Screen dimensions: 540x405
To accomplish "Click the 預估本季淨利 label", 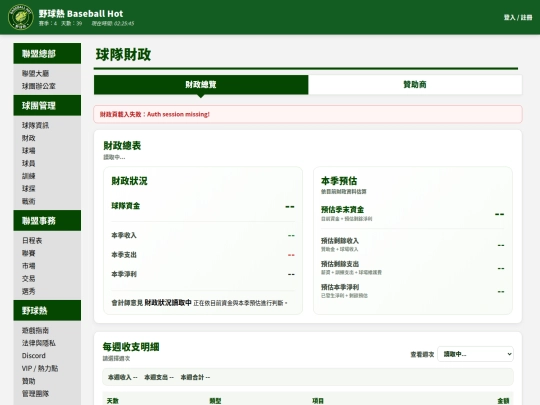I will (340, 287).
